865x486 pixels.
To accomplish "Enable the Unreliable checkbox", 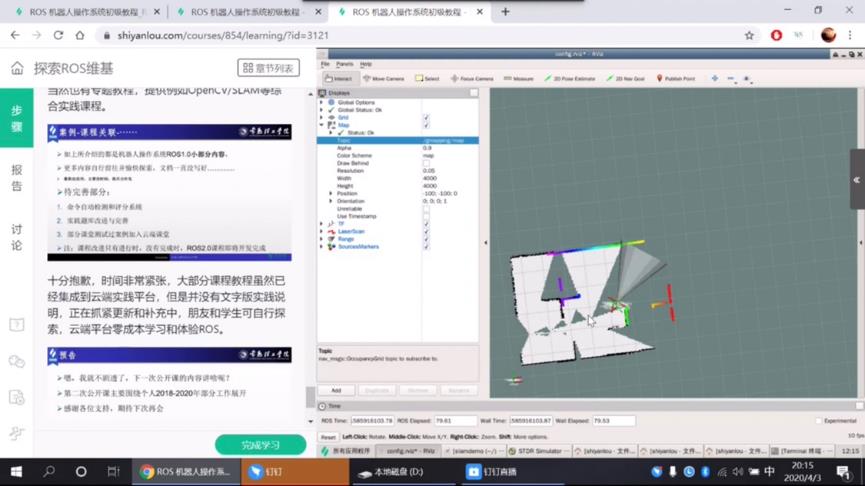I will point(426,209).
